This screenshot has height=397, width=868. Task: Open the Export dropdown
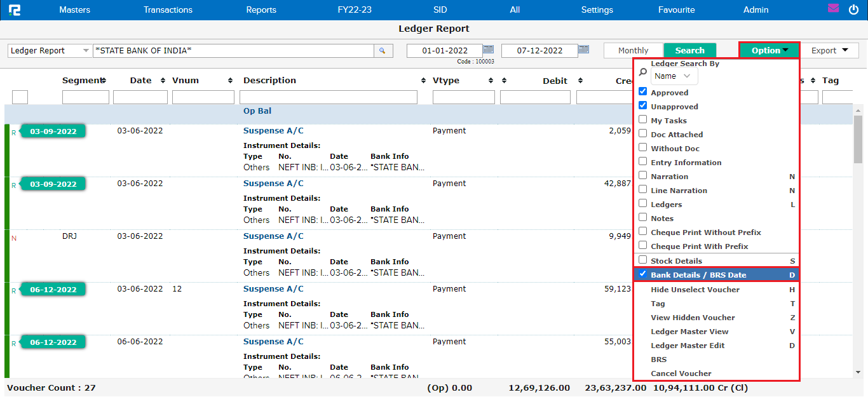[829, 51]
